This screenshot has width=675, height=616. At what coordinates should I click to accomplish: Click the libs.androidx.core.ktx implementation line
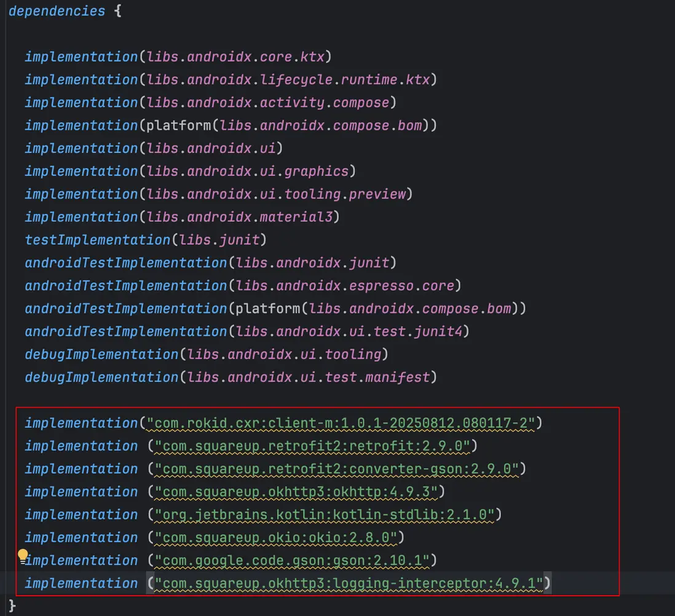coord(178,57)
